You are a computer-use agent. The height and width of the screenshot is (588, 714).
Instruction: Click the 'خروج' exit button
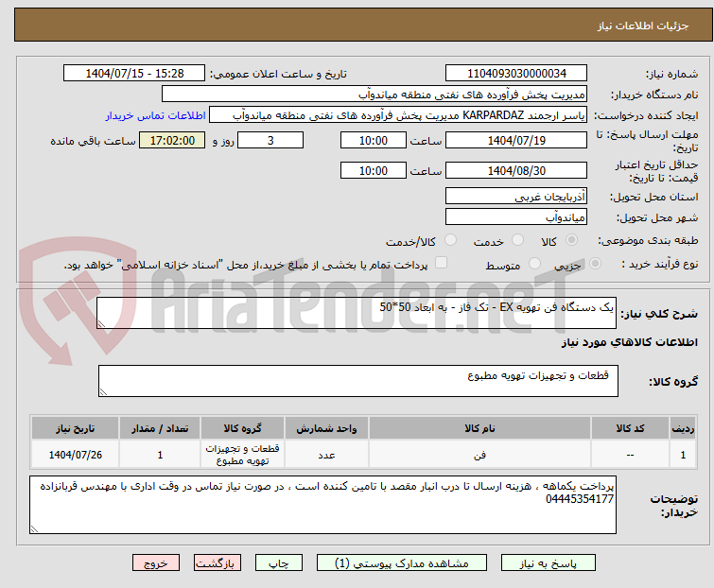[156, 563]
